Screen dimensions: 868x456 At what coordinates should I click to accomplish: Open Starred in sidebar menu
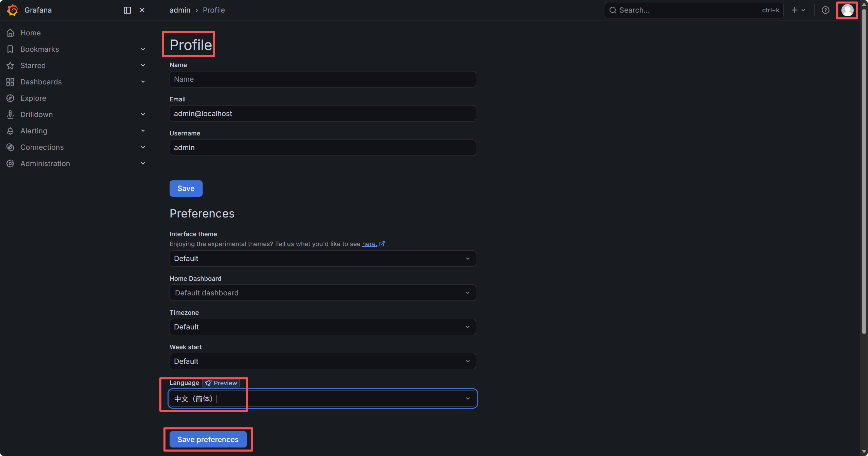pyautogui.click(x=33, y=66)
